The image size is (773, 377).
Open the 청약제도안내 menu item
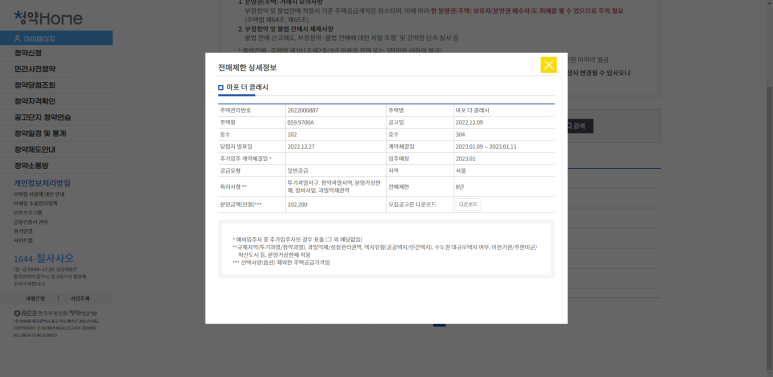(35, 149)
